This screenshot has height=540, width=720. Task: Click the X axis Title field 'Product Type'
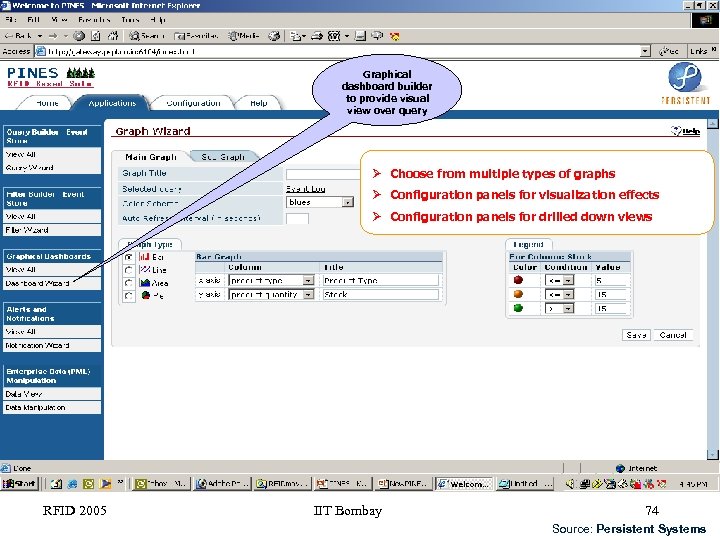(x=381, y=280)
